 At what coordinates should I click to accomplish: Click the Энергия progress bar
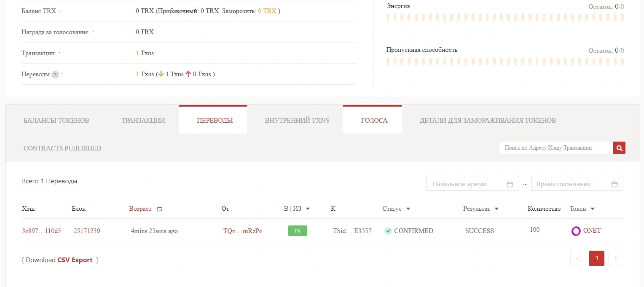[x=505, y=17]
